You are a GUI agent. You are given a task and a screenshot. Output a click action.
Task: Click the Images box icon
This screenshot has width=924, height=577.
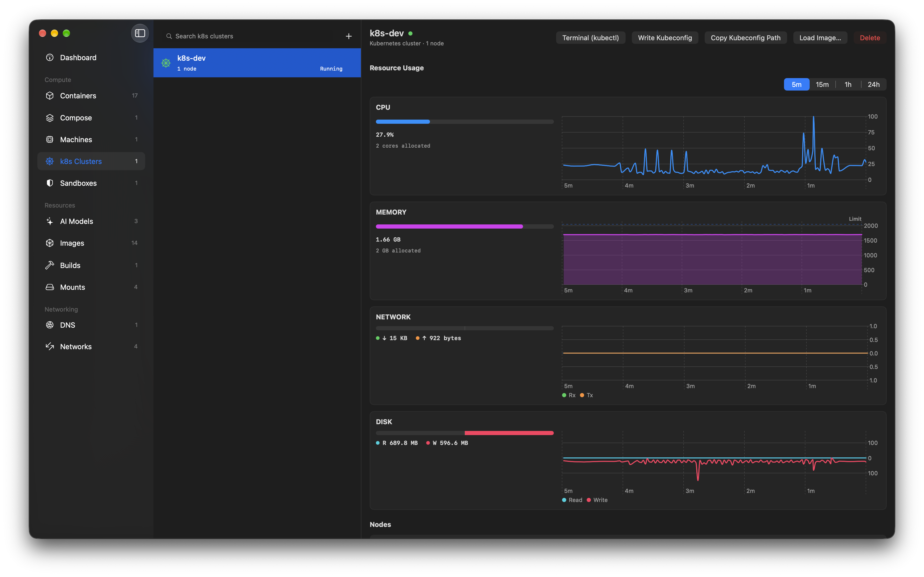point(50,243)
